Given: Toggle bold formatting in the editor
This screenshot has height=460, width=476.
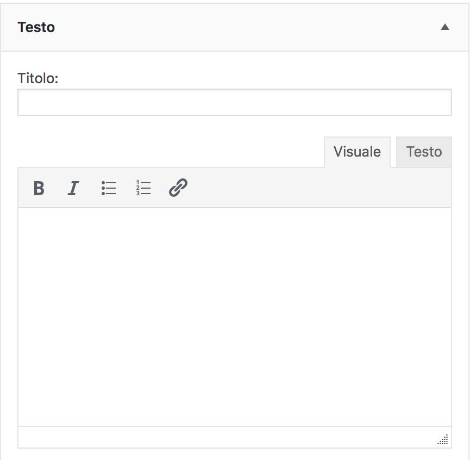Looking at the screenshot, I should point(39,188).
